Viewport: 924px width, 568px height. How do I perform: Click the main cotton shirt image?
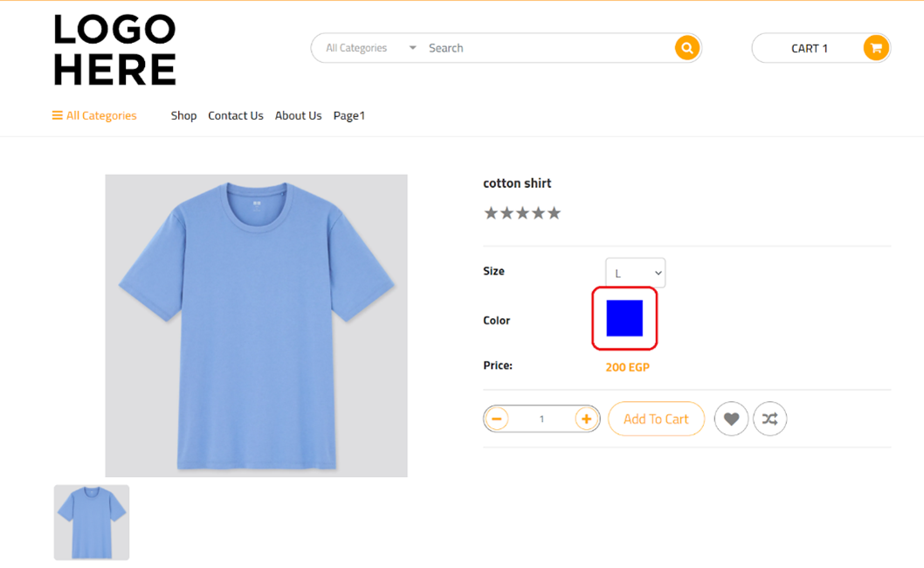tap(257, 326)
